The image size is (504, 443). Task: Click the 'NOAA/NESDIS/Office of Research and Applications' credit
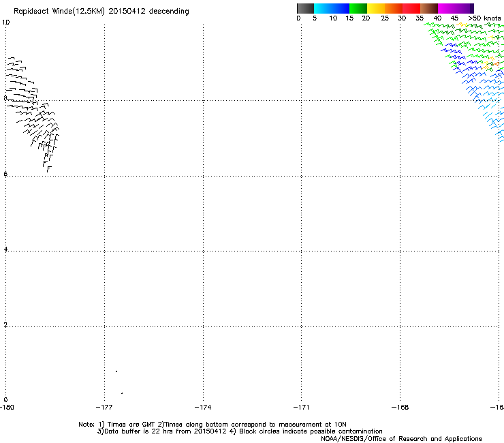click(x=401, y=439)
